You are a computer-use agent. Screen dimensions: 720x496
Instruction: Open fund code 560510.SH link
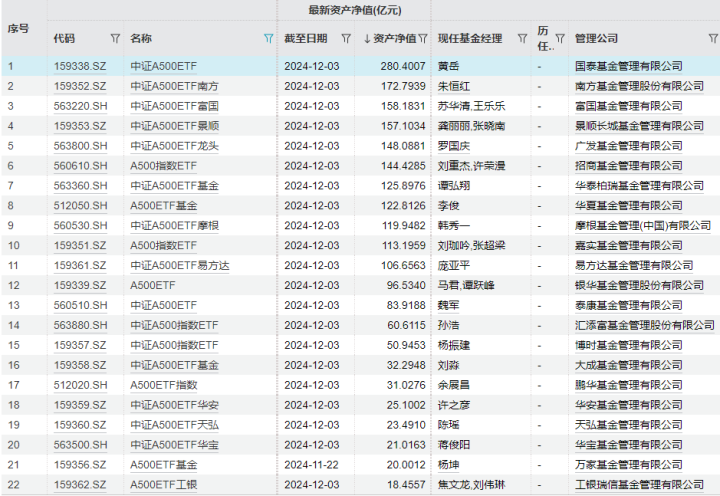[x=80, y=305]
